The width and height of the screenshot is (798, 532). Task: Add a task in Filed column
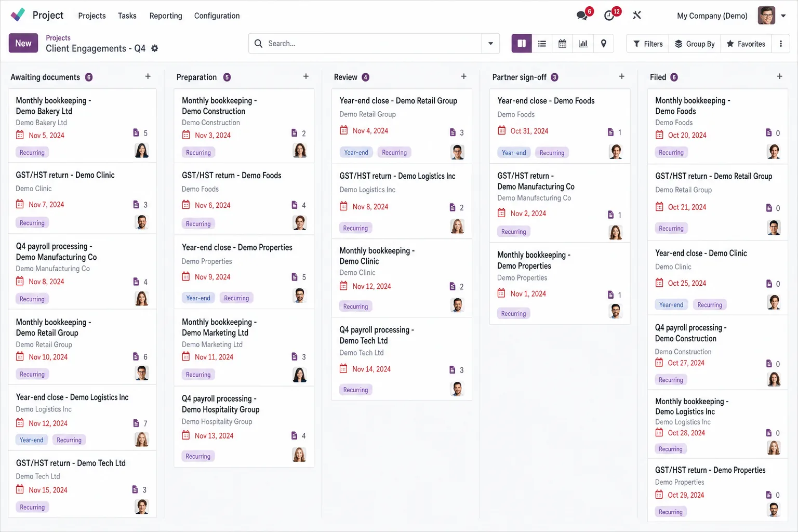(x=780, y=76)
